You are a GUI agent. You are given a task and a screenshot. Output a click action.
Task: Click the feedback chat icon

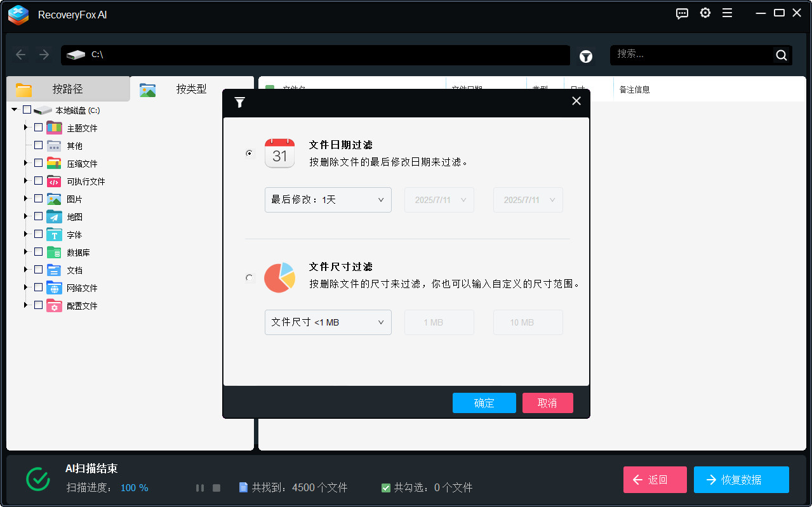[x=682, y=13]
